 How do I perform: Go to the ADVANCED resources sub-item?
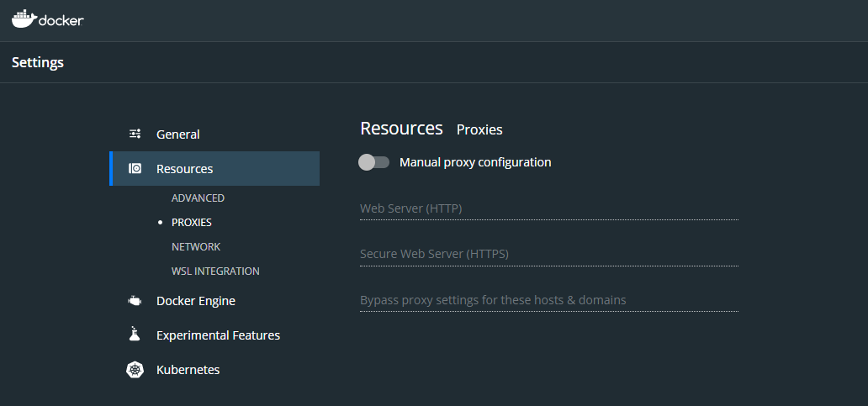[x=198, y=198]
